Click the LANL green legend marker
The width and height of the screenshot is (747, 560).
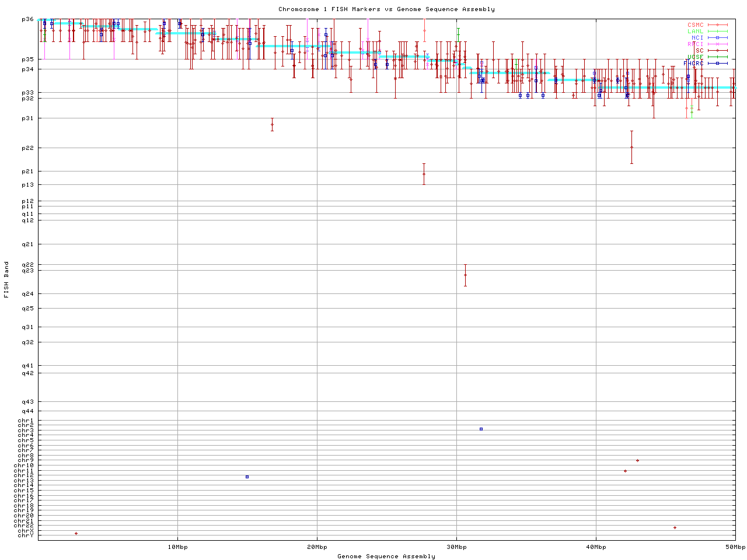(717, 32)
